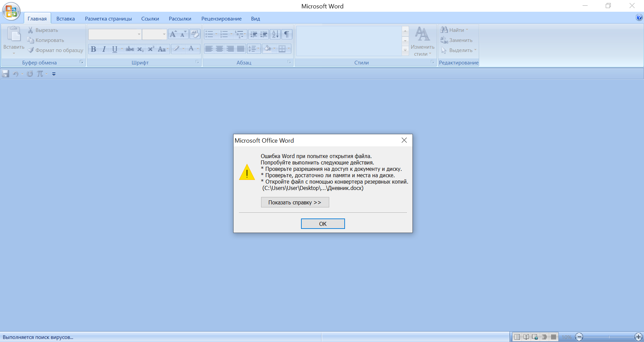Switch to the Ссылки tab
Screen dimensions: 644x342
150,19
